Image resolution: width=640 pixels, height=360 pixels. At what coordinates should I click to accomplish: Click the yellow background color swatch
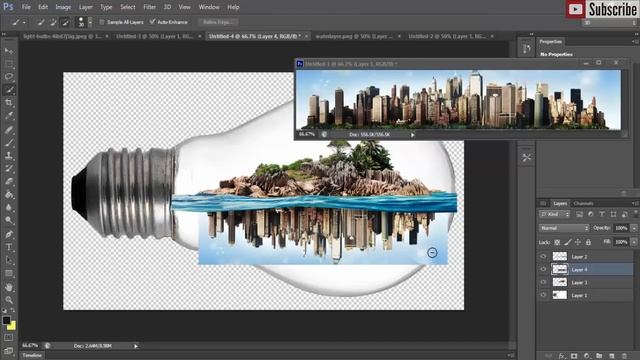pyautogui.click(x=13, y=326)
